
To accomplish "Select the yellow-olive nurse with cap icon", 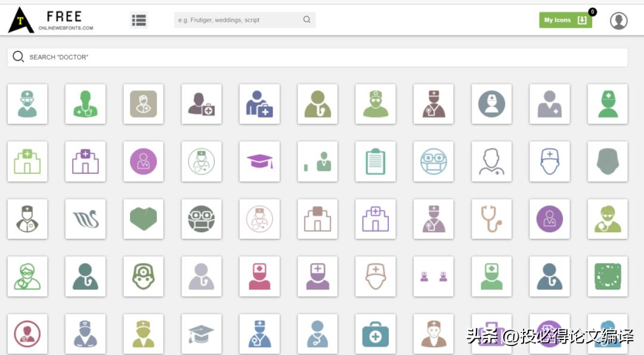I will [143, 334].
